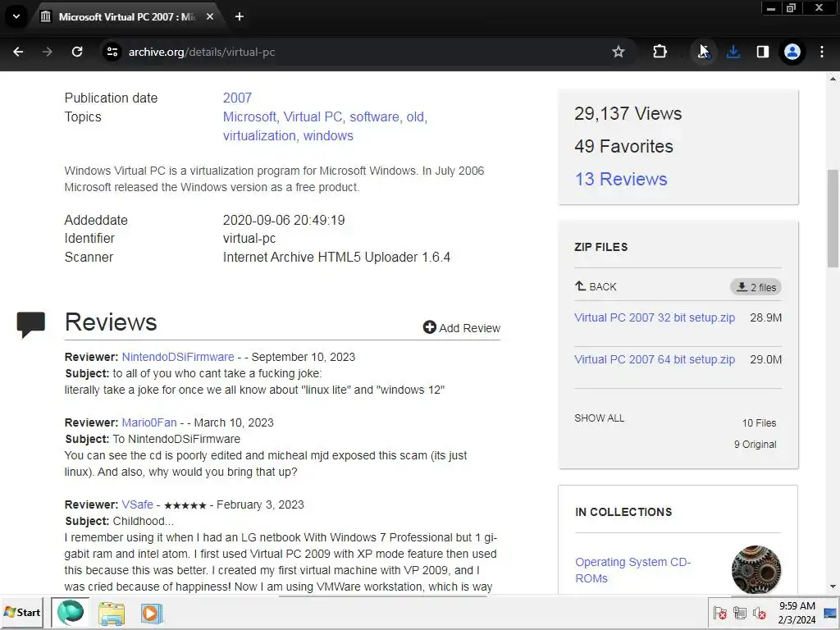Open the three-dot Chrome menu
Screen dimensions: 840x630
point(822,52)
